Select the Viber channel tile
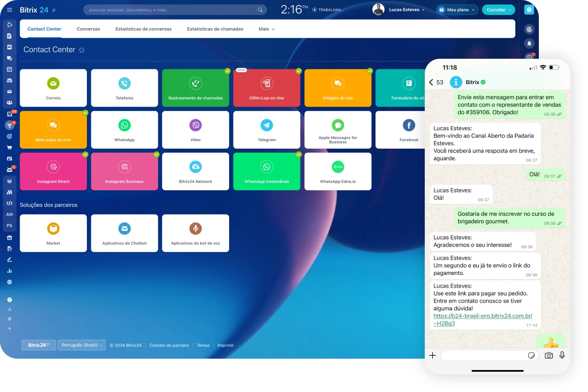 [195, 130]
